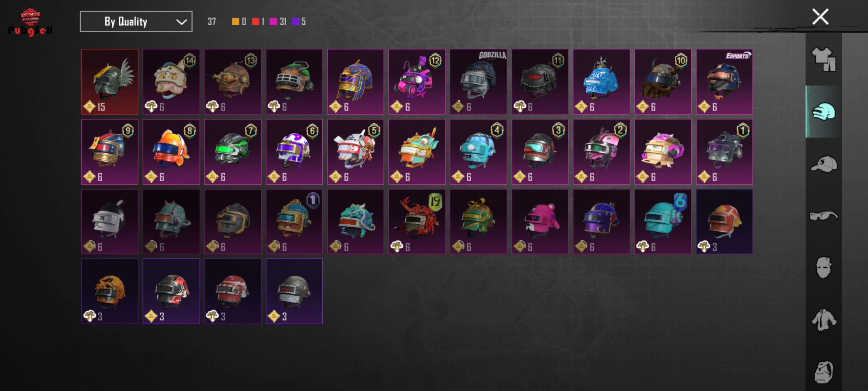Select the red lobster helmet badge 19

coord(417,222)
